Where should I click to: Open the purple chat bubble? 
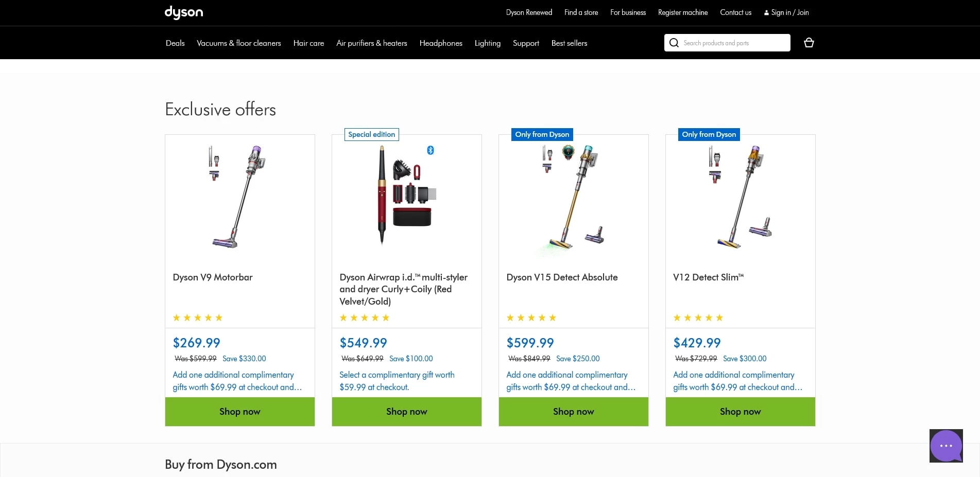(x=945, y=446)
